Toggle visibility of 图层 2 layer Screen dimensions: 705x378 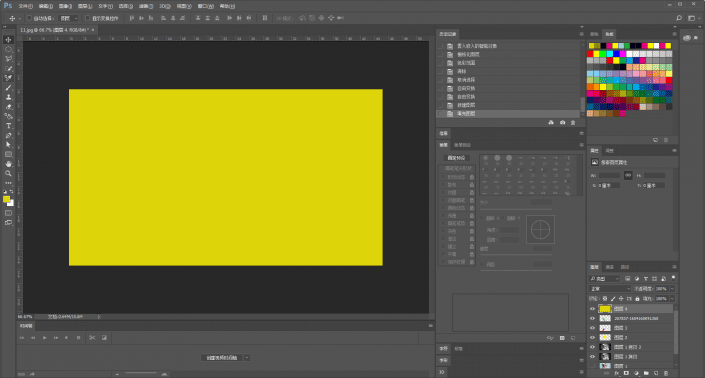(592, 338)
